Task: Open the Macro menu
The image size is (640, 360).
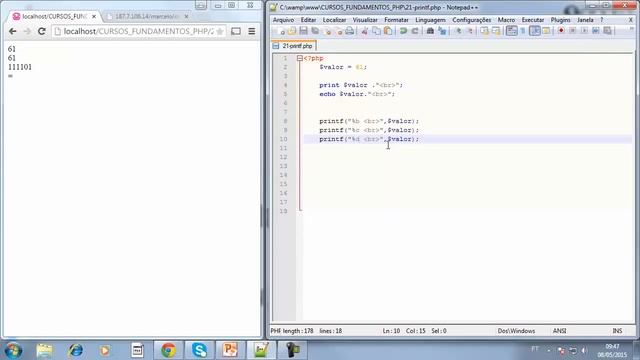Action: (x=506, y=20)
